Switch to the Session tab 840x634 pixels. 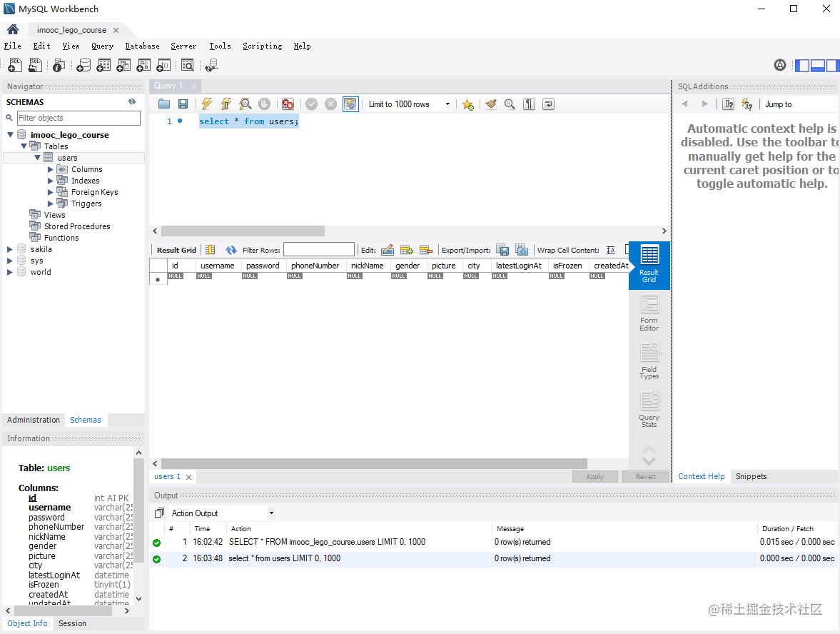pos(72,623)
